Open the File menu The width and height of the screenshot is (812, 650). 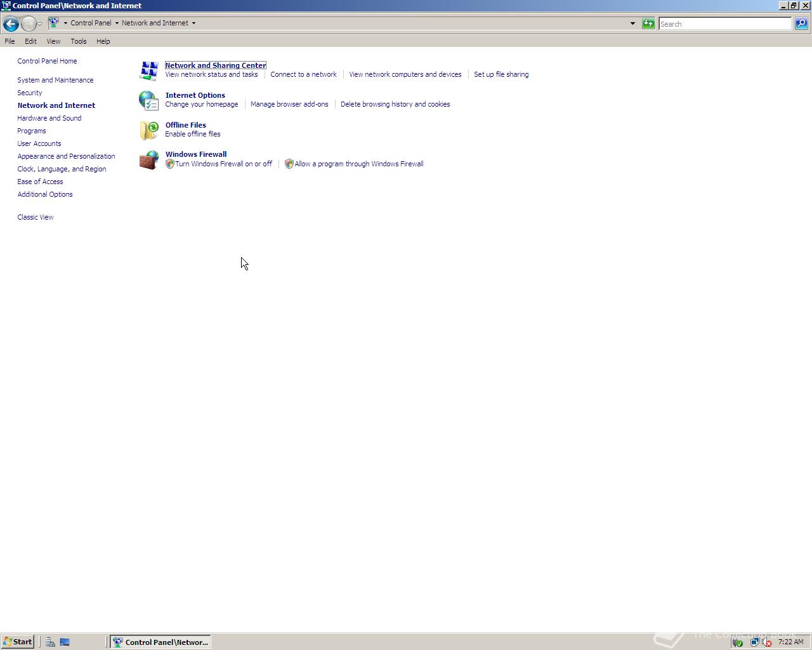[10, 41]
